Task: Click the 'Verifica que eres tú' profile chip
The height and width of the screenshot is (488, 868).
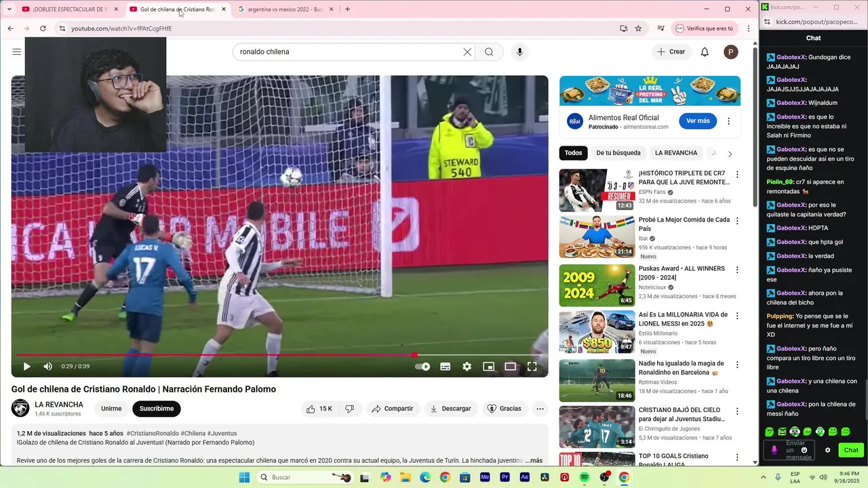Action: (x=704, y=28)
